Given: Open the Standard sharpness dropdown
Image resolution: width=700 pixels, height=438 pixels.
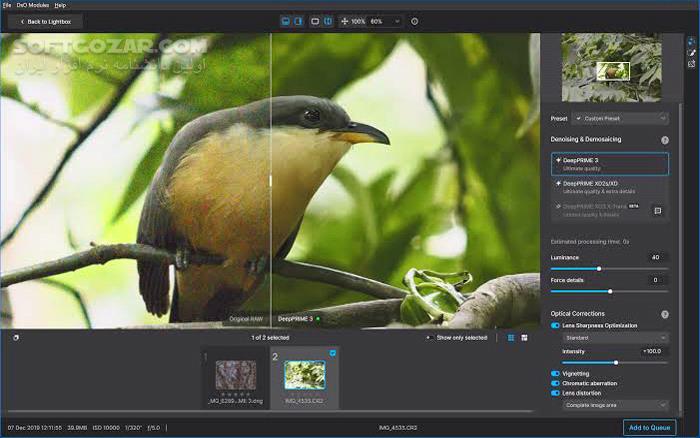Looking at the screenshot, I should click(615, 338).
